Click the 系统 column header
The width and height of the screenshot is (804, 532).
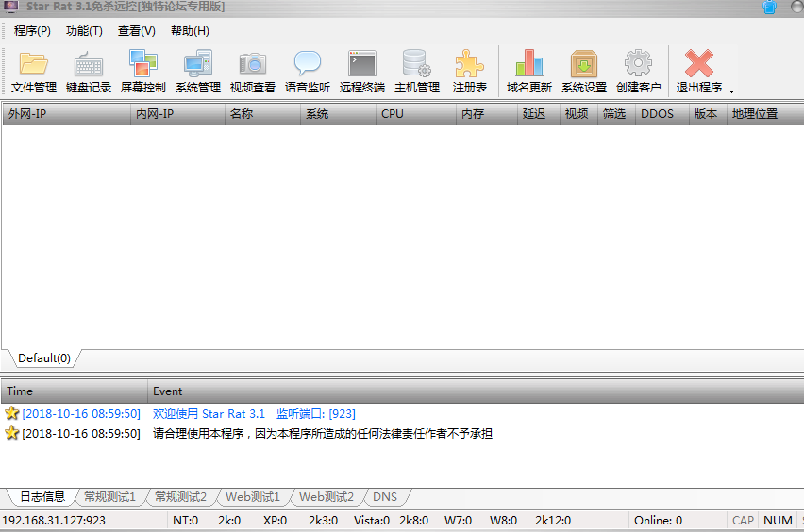tap(338, 114)
